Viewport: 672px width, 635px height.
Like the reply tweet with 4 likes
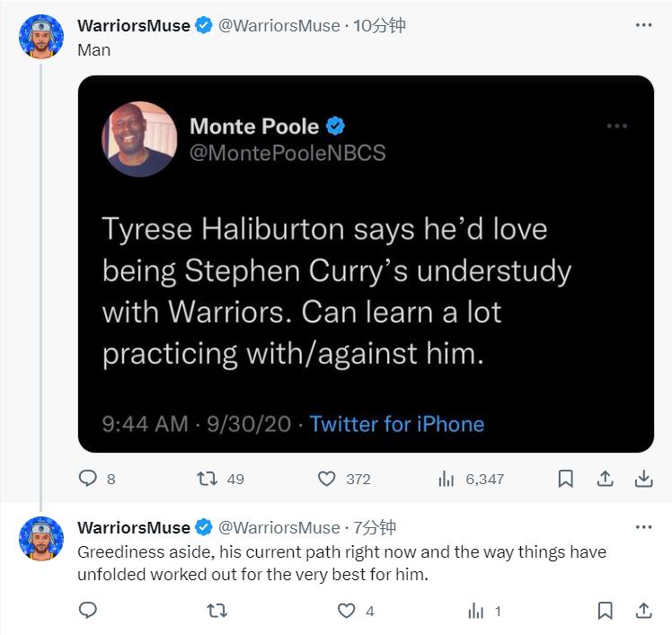click(347, 611)
